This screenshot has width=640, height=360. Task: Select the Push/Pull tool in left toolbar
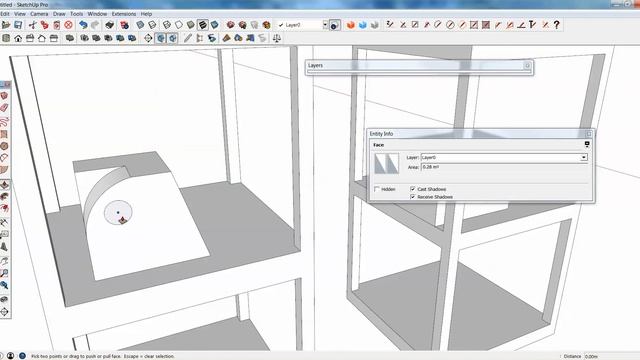(x=4, y=184)
